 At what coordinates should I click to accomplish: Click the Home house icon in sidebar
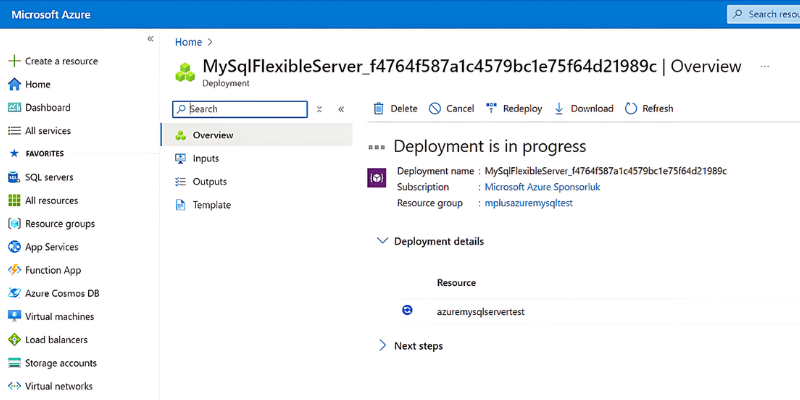[14, 84]
